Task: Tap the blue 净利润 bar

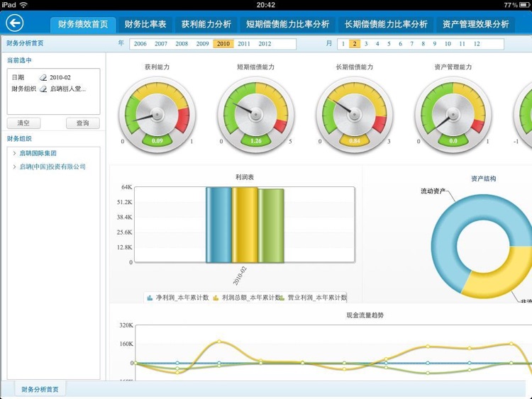Action: 219,225
